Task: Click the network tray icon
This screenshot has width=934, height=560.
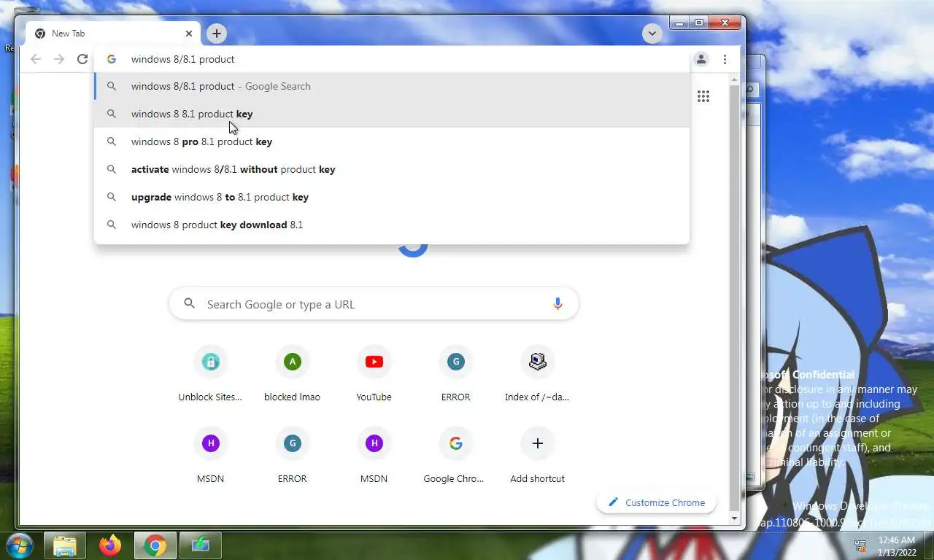Action: click(x=861, y=545)
